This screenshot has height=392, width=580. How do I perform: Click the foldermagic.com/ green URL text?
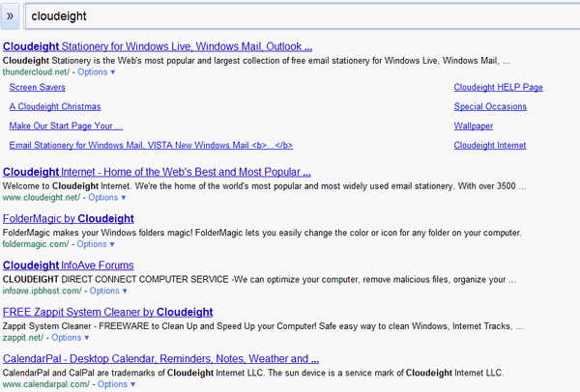pos(36,244)
